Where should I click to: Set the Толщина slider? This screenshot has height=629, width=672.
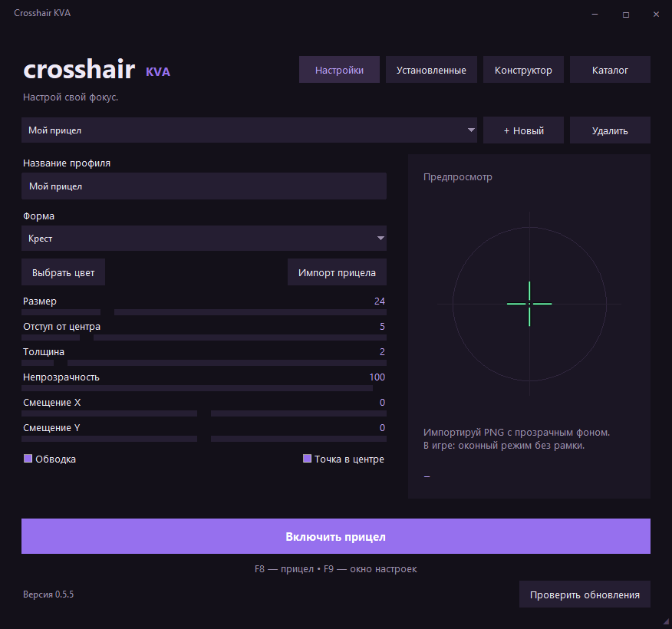[x=204, y=363]
